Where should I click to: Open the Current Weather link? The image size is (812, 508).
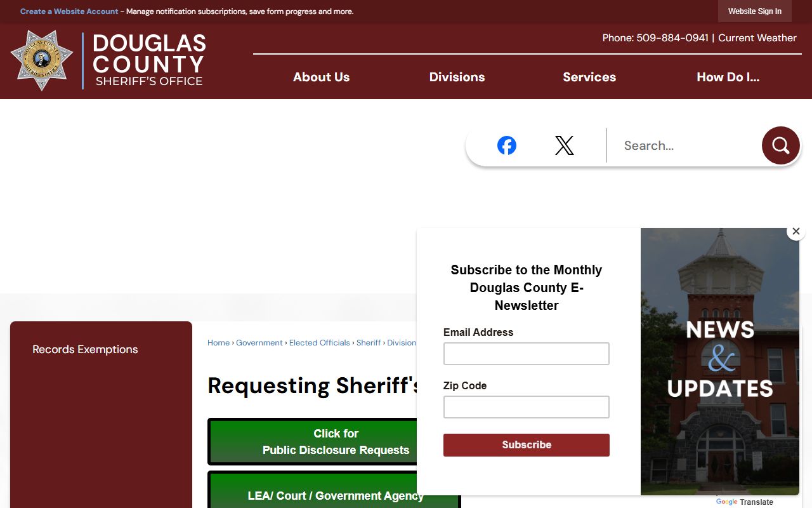pos(757,38)
